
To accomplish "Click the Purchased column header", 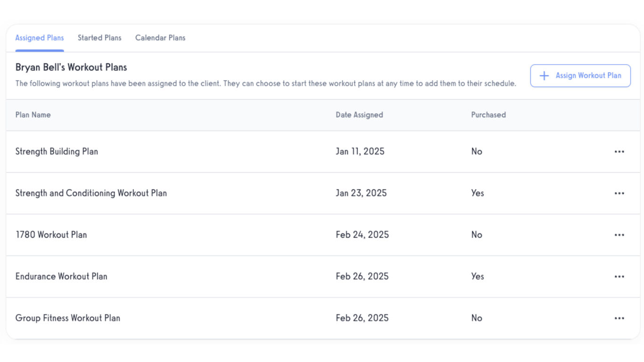I will pos(488,115).
